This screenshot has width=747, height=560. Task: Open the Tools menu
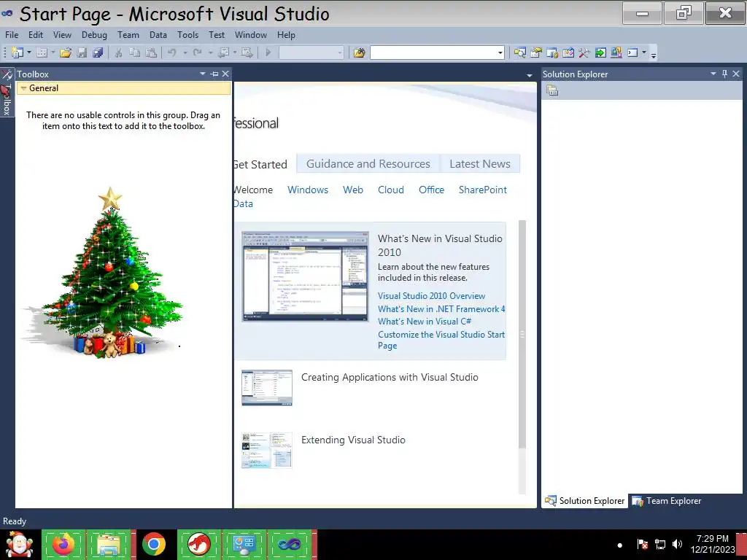tap(187, 35)
